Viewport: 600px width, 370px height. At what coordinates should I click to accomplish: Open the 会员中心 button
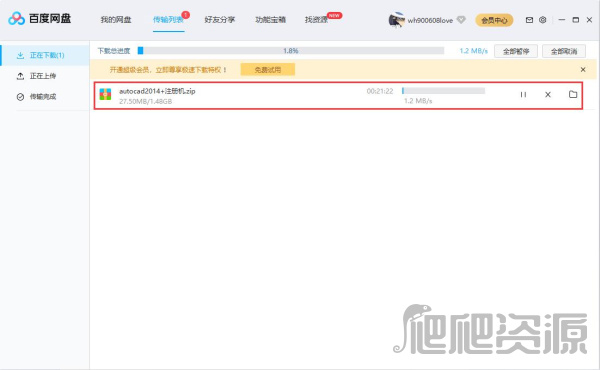tap(494, 20)
